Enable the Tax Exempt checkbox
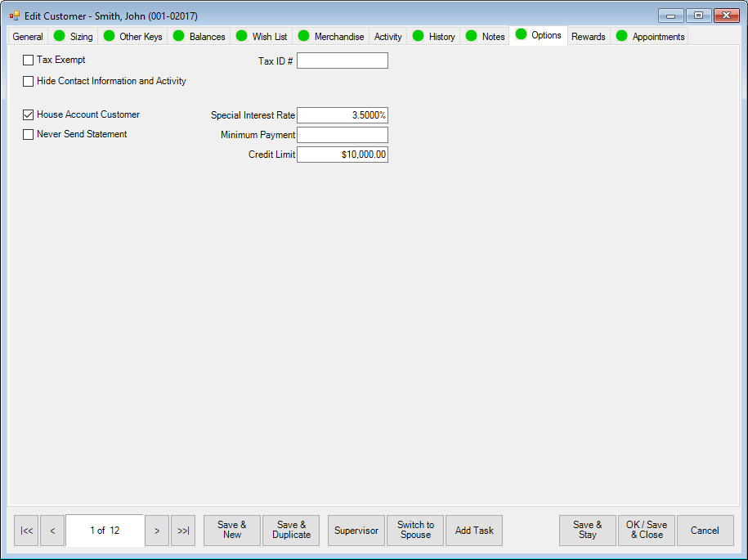The height and width of the screenshot is (560, 748). (29, 60)
